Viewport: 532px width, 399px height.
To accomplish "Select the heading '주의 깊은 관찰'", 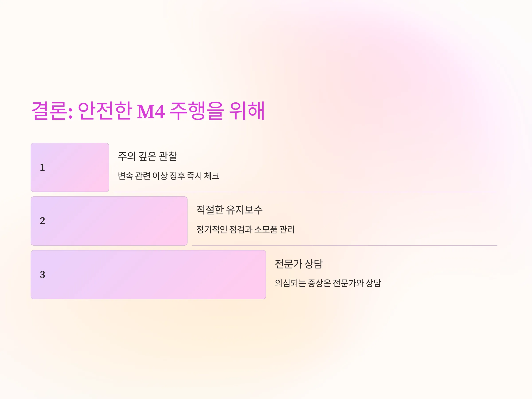I will [147, 156].
